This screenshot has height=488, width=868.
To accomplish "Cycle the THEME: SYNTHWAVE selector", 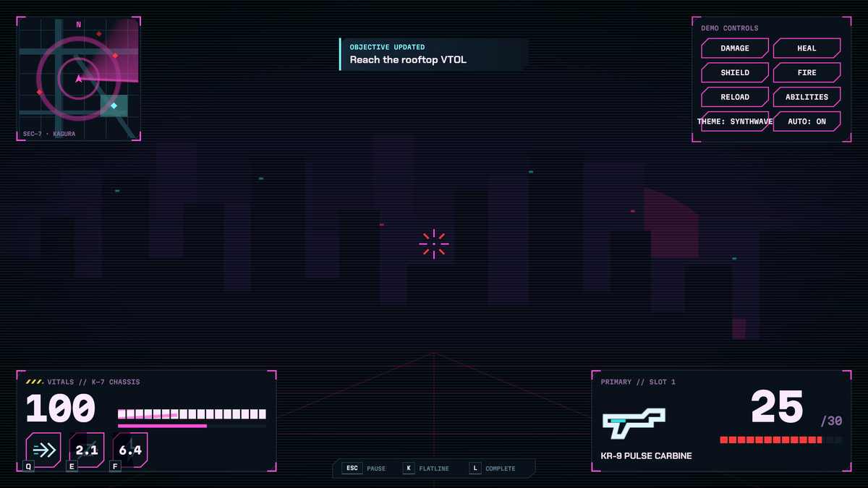I will [735, 121].
